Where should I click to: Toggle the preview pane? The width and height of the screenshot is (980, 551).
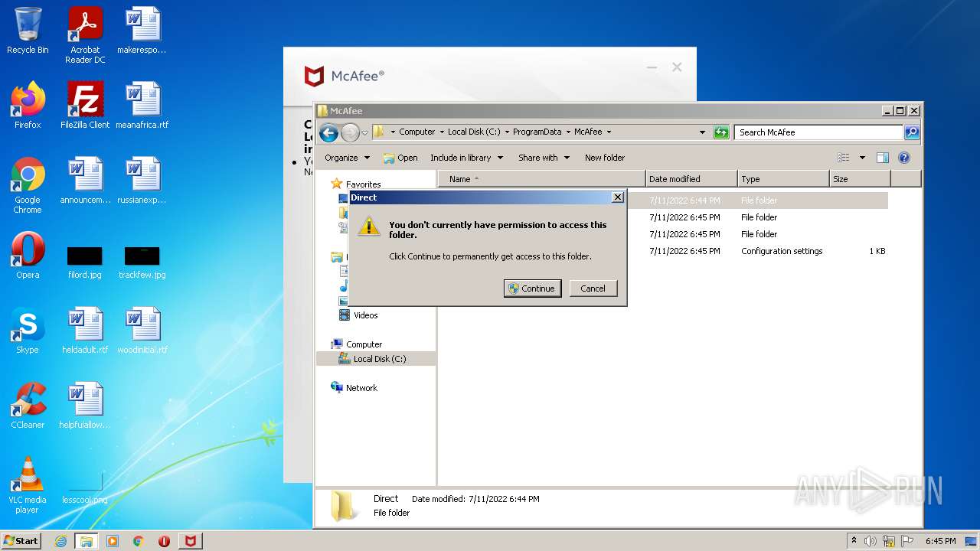tap(883, 158)
